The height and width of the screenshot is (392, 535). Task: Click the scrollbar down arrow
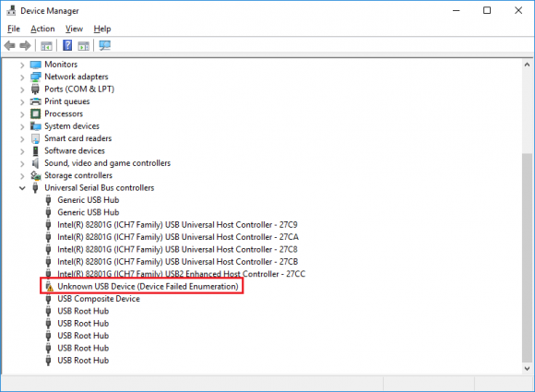pos(527,368)
